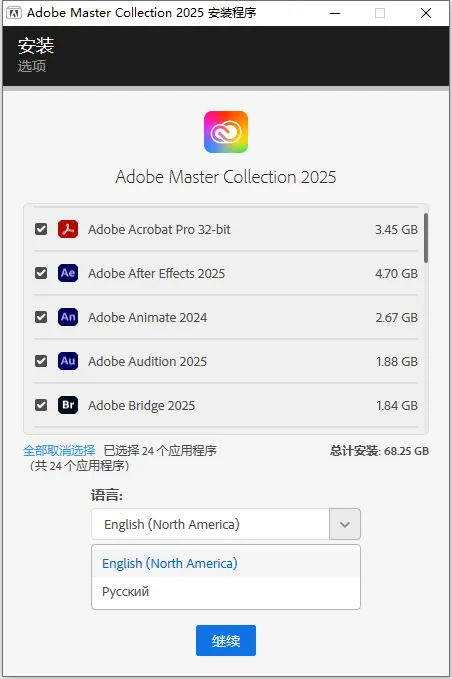Uncheck Adobe Animate 2024 checkbox
The height and width of the screenshot is (679, 452).
point(41,317)
